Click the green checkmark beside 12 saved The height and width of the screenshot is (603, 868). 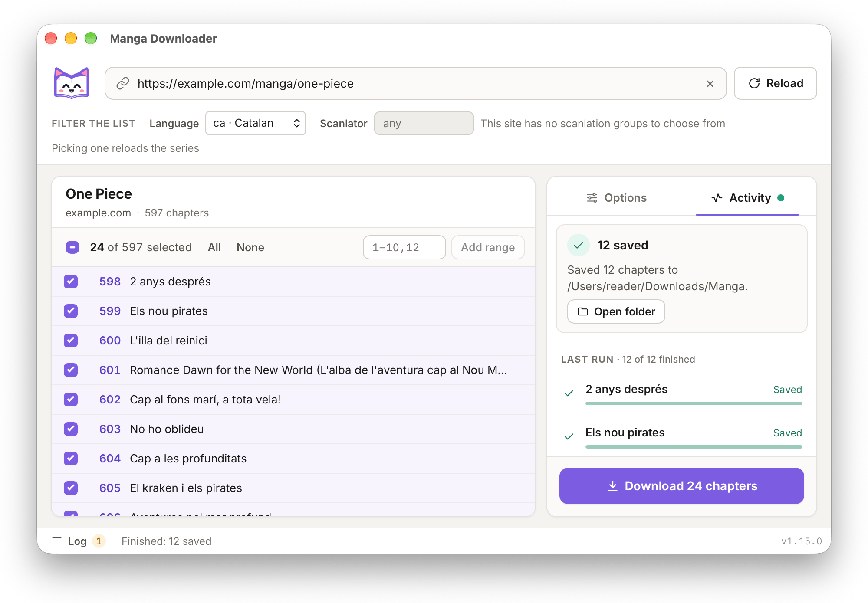pos(579,245)
